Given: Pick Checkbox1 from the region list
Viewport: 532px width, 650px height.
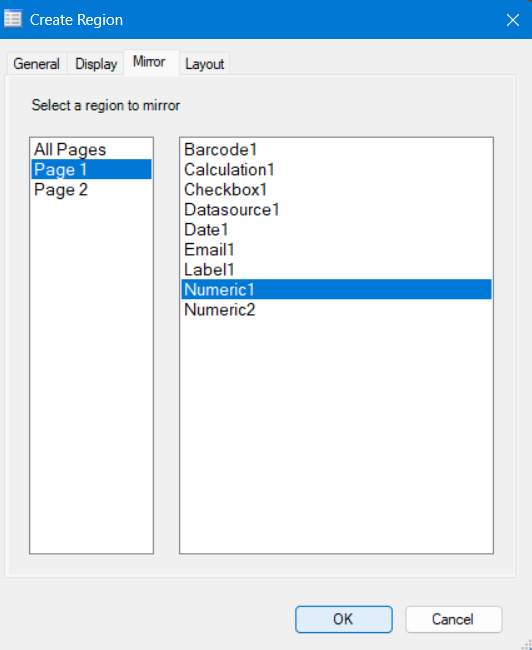Looking at the screenshot, I should [x=336, y=189].
